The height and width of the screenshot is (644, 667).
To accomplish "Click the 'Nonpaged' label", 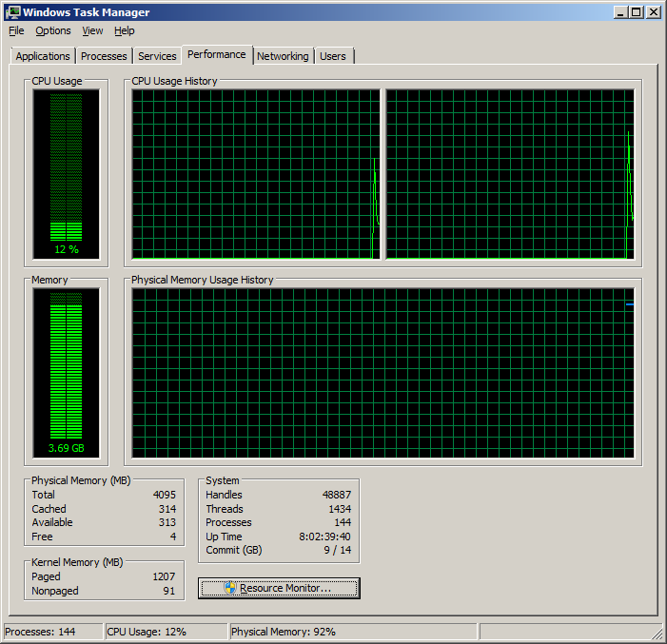I will [x=55, y=591].
